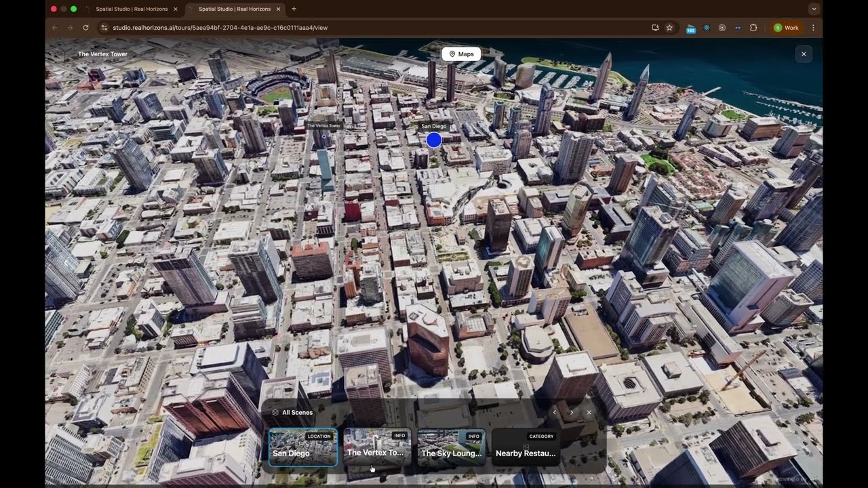The width and height of the screenshot is (868, 488).
Task: Open the Maps button at top
Action: (x=461, y=54)
